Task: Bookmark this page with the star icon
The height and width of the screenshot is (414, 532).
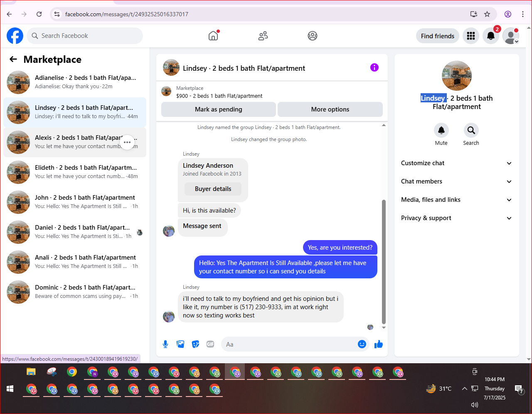Action: pos(487,14)
